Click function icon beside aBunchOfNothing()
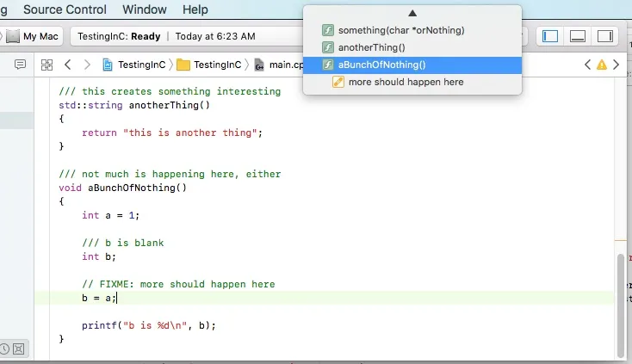Screen dimensions: 632x364 (x=328, y=65)
